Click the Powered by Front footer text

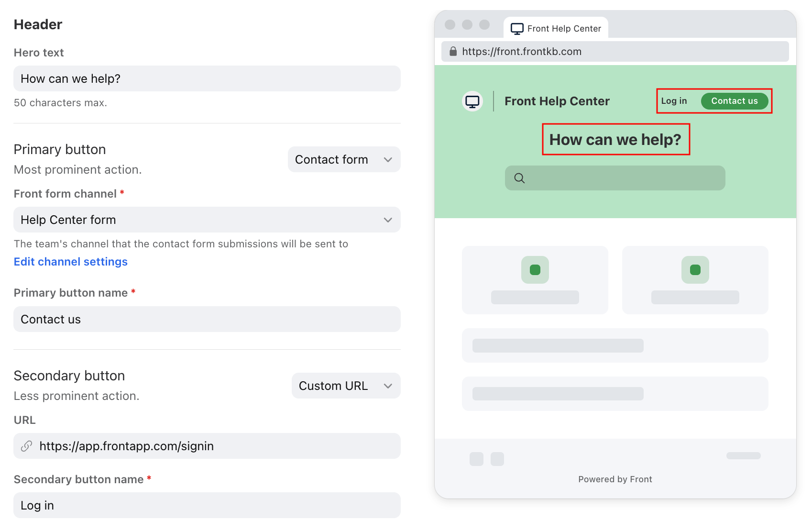point(615,479)
